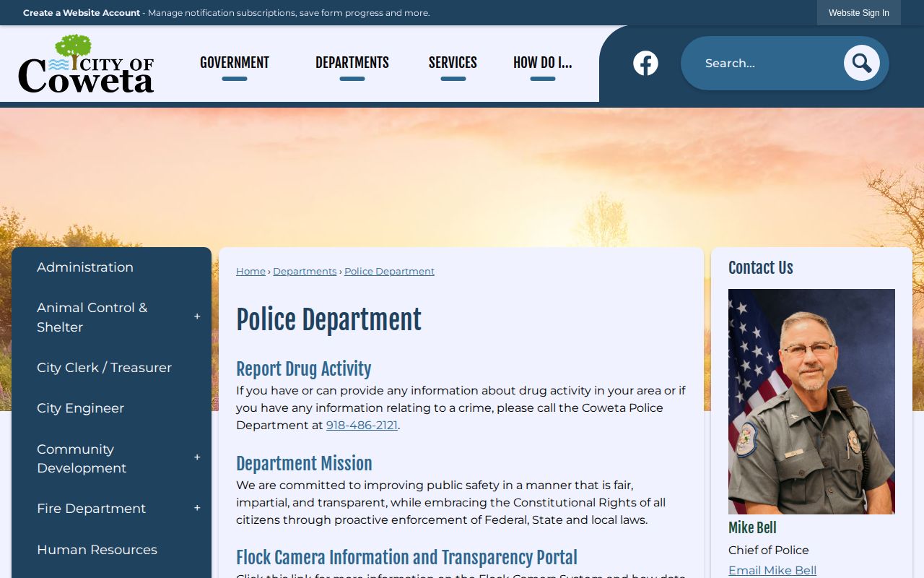Screen dimensions: 924x578
Task: Open the Facebook page icon
Action: pos(645,64)
